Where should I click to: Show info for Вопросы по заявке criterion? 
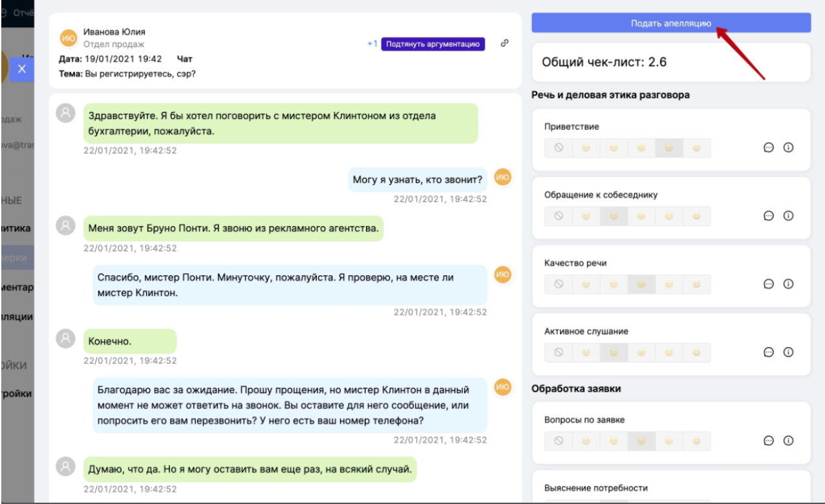(x=788, y=441)
